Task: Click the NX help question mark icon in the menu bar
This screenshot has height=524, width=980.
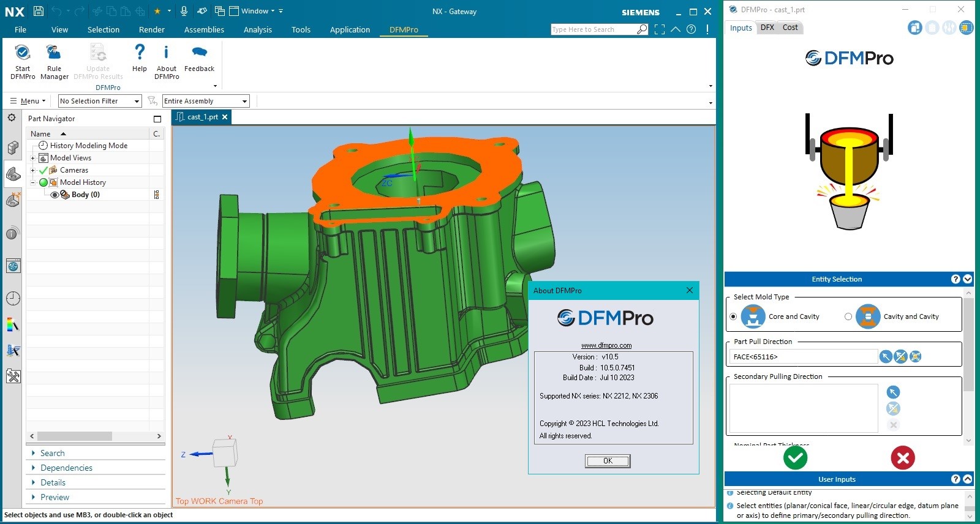Action: [x=692, y=29]
